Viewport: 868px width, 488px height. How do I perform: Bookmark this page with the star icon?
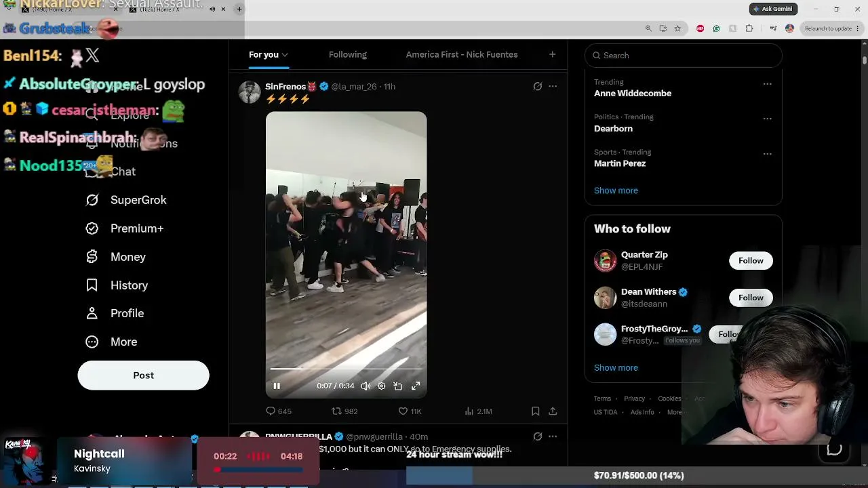(677, 28)
